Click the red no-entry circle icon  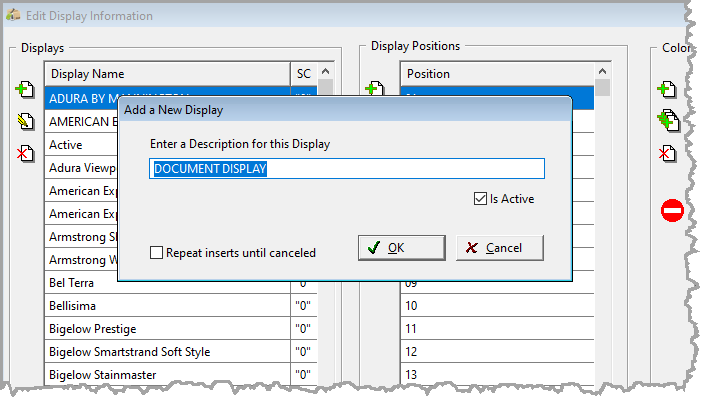(672, 210)
